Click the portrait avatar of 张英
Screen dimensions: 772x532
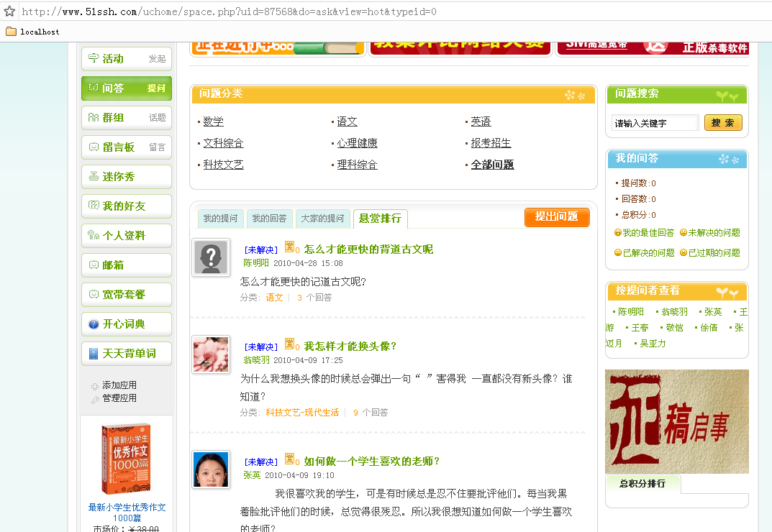click(x=211, y=469)
